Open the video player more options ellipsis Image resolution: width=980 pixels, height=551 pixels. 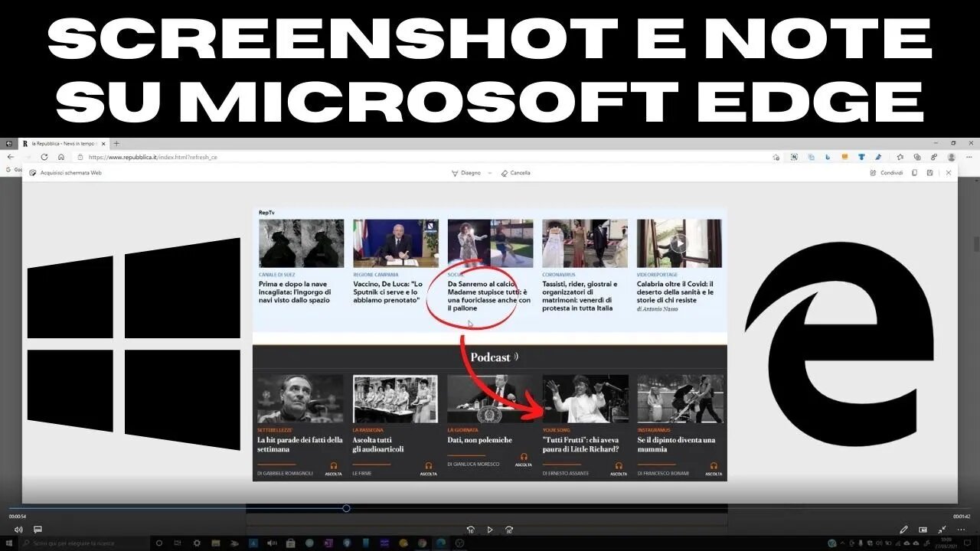tap(961, 530)
